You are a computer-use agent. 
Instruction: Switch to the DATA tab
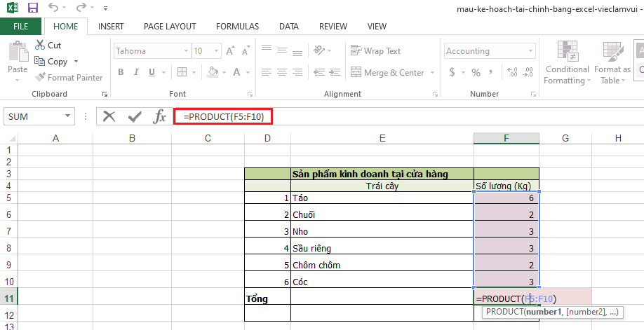(289, 26)
